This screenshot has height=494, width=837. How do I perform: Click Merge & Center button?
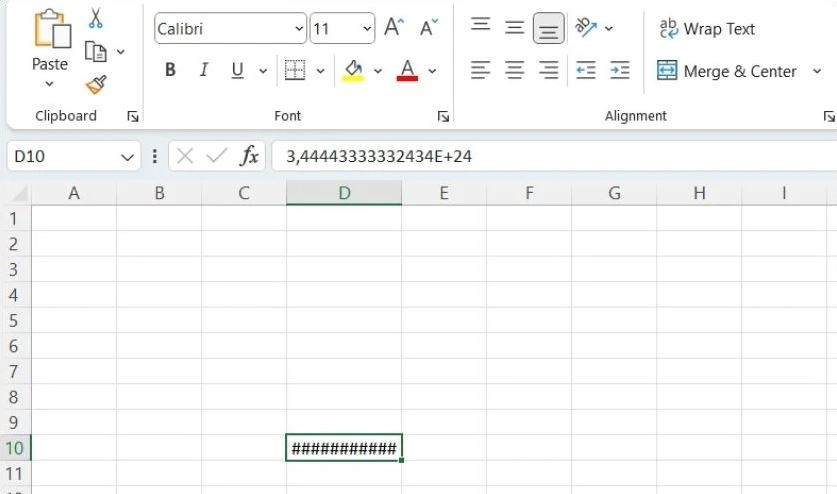pyautogui.click(x=727, y=71)
